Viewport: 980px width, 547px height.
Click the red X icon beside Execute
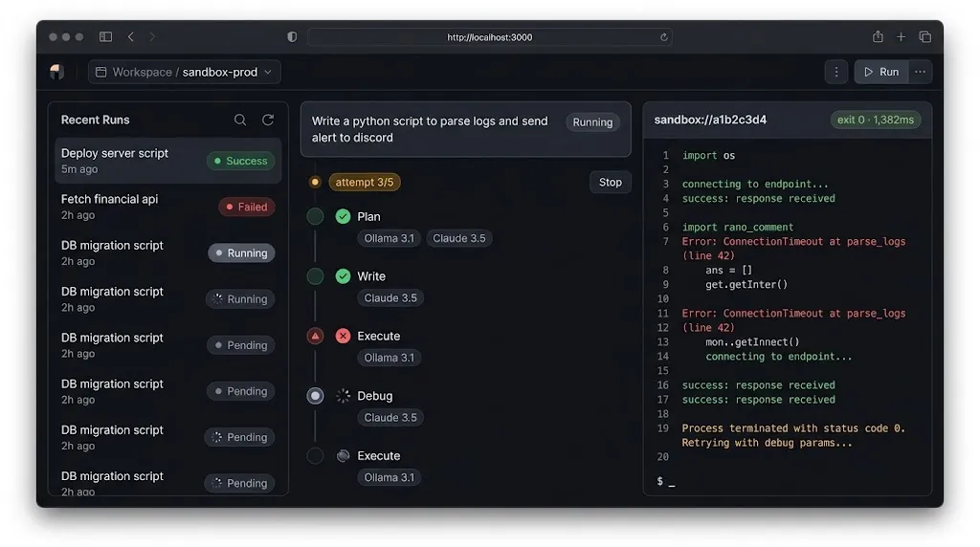[343, 336]
